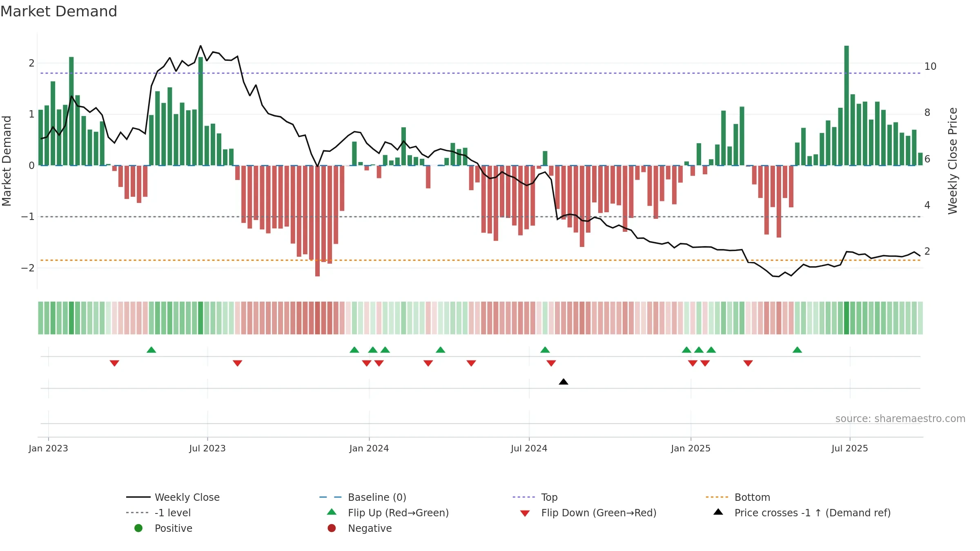Click the Jul 2023 axis tick label
980x551 pixels.
[x=207, y=449]
